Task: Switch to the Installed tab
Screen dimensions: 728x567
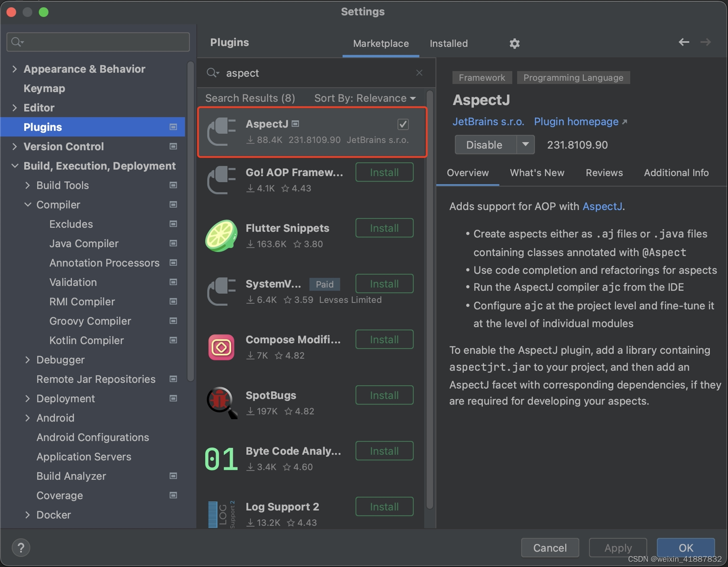Action: 449,44
